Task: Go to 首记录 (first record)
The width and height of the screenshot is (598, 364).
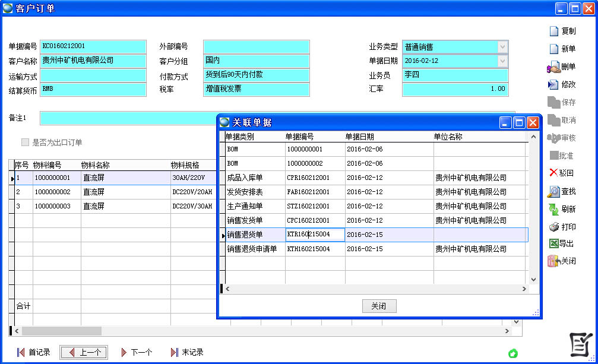Action: 34,352
